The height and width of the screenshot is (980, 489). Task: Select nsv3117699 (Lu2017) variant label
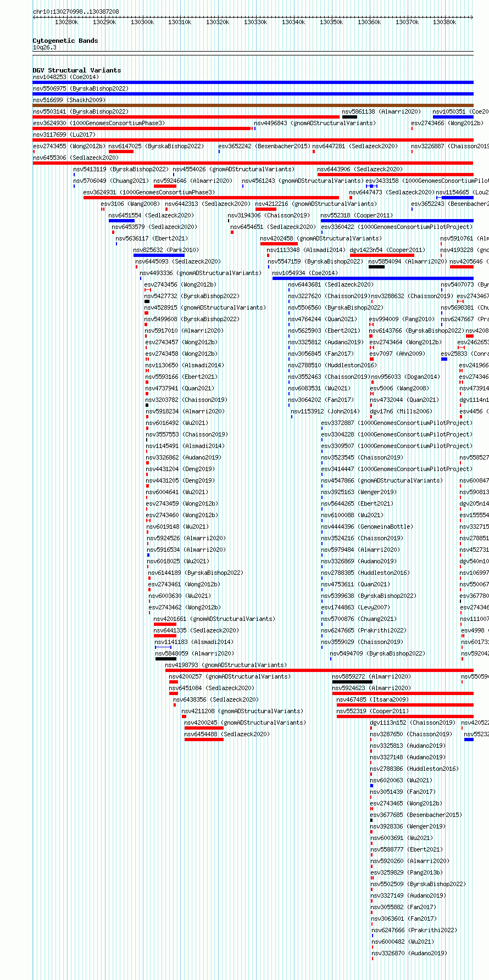coord(64,135)
